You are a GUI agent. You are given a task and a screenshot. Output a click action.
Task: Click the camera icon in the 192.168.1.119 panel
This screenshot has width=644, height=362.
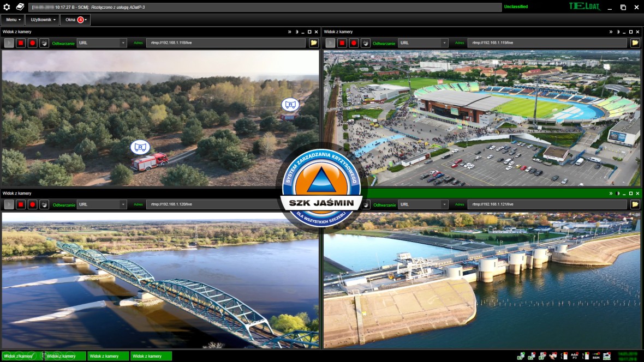click(x=366, y=43)
